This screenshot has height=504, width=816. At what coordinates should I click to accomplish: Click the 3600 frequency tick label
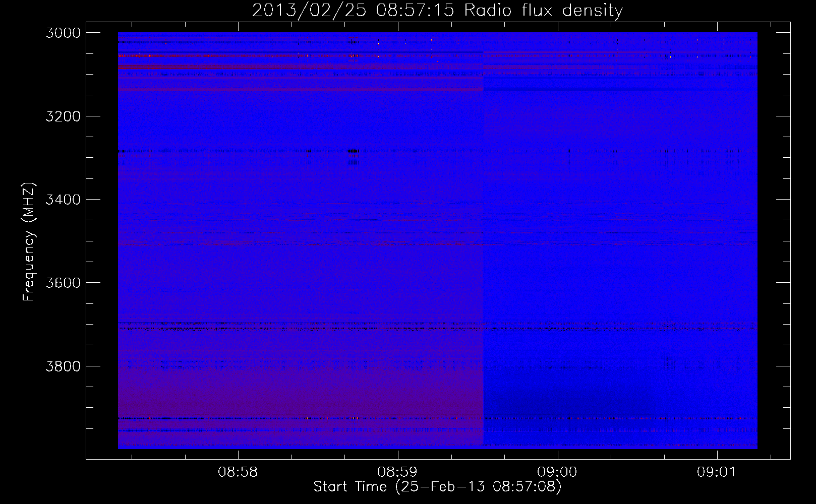[63, 283]
